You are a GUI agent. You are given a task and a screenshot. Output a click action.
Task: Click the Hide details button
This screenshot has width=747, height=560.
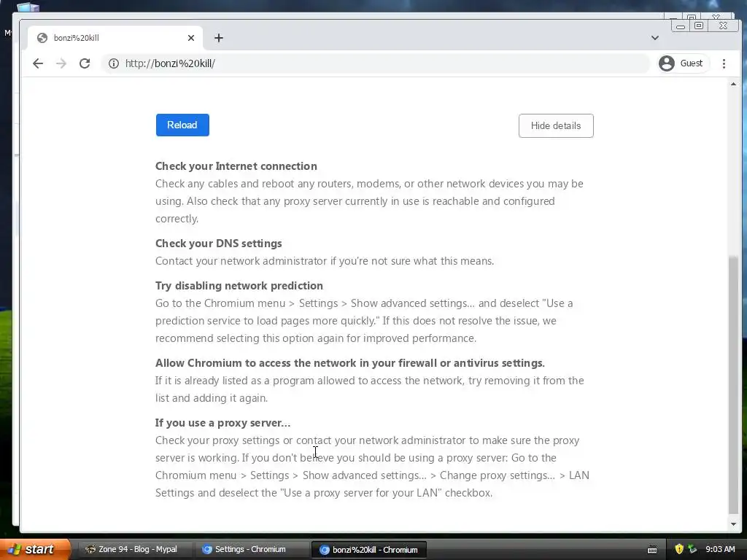point(556,125)
